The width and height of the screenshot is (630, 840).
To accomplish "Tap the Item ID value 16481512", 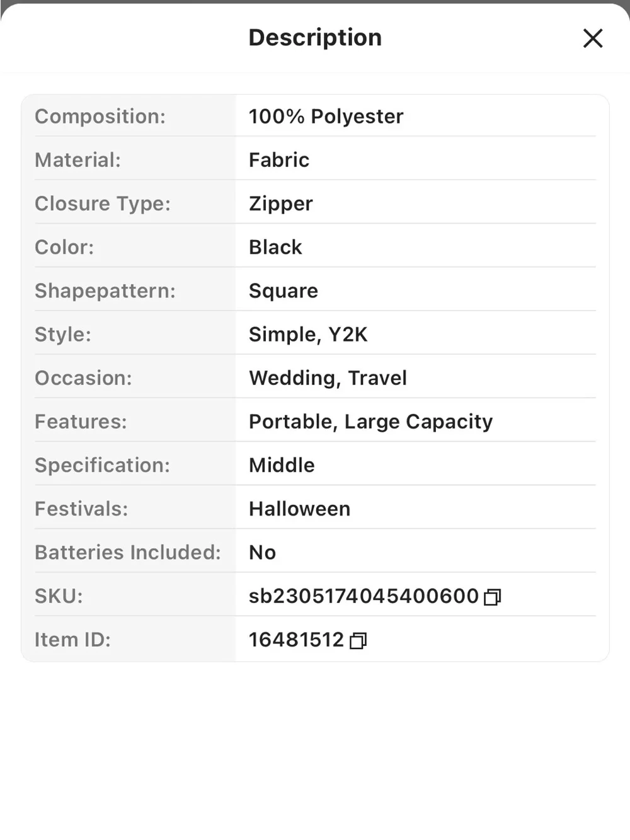I will click(x=296, y=640).
